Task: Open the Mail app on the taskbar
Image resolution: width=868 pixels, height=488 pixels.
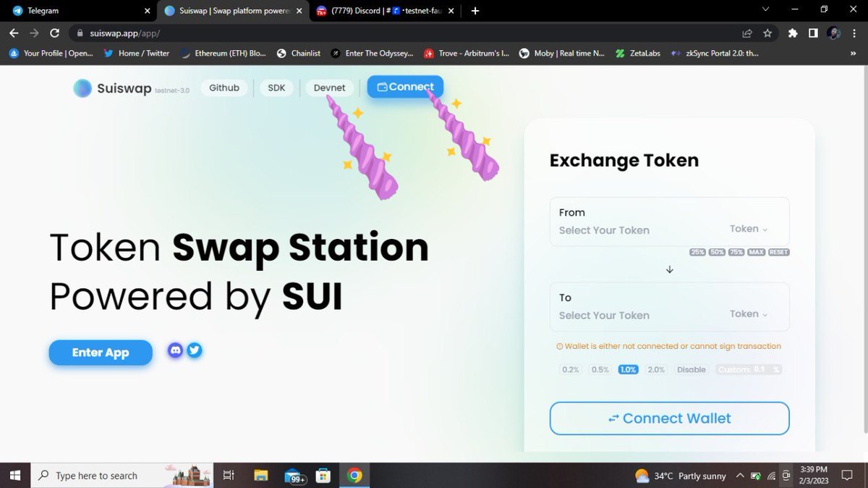Action: [x=294, y=476]
